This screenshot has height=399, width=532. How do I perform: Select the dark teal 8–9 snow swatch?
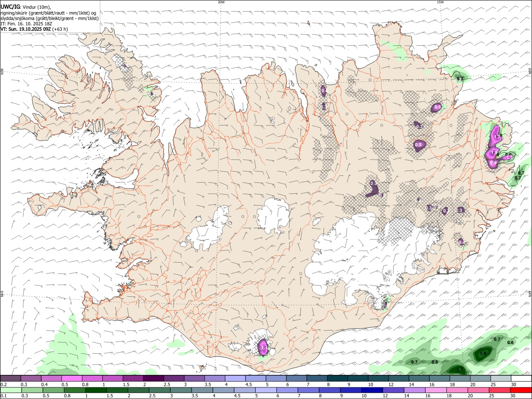coord(337,378)
